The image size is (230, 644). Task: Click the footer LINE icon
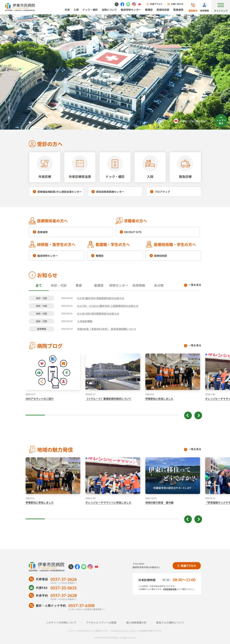[84, 567]
